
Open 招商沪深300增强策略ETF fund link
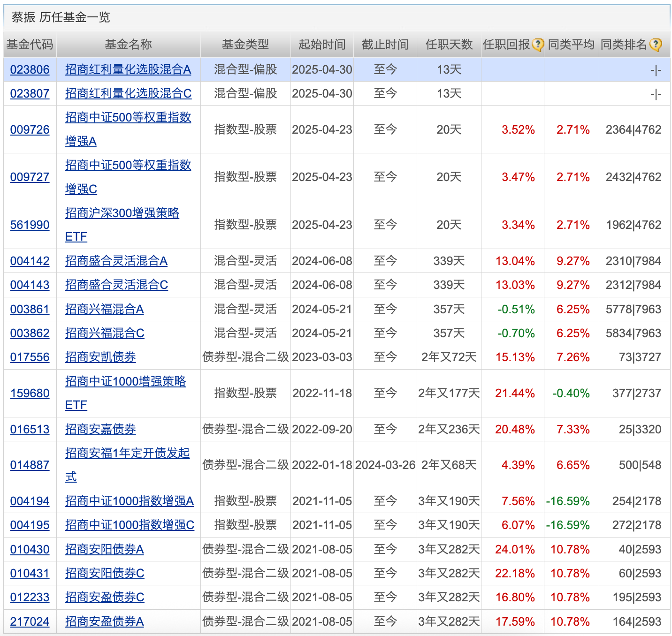click(122, 225)
